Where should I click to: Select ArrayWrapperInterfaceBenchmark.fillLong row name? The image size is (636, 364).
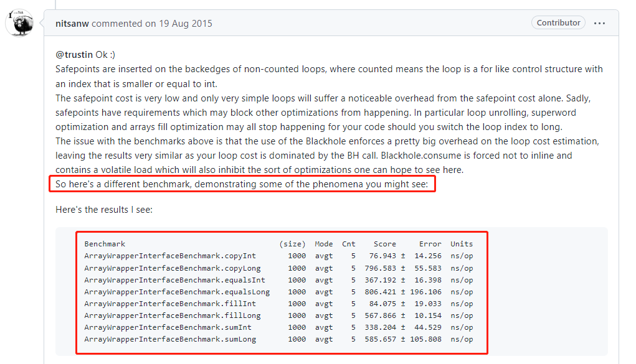(x=173, y=315)
